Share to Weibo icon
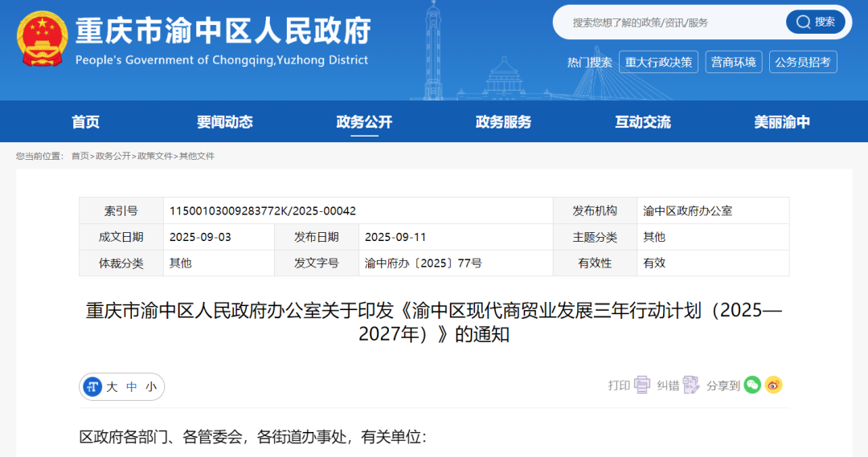The height and width of the screenshot is (457, 868). point(773,385)
